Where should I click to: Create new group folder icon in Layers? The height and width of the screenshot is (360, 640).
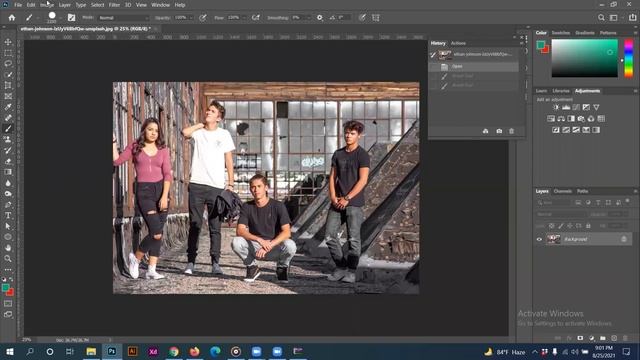click(x=602, y=338)
